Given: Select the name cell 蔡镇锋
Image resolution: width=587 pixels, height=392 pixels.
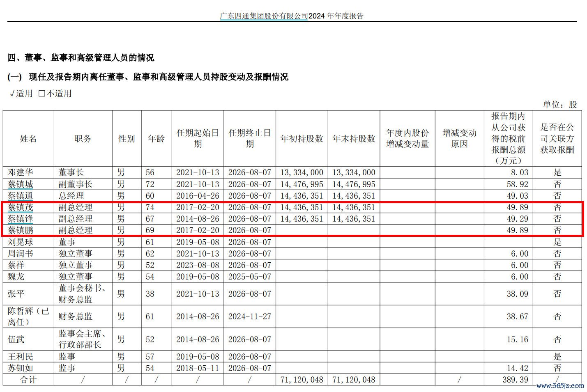Looking at the screenshot, I should tap(21, 219).
